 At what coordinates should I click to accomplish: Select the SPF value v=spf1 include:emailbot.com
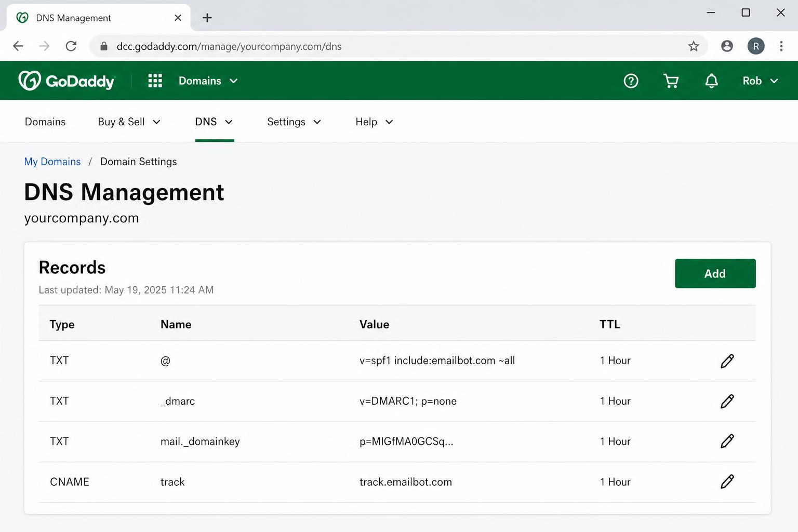(437, 361)
